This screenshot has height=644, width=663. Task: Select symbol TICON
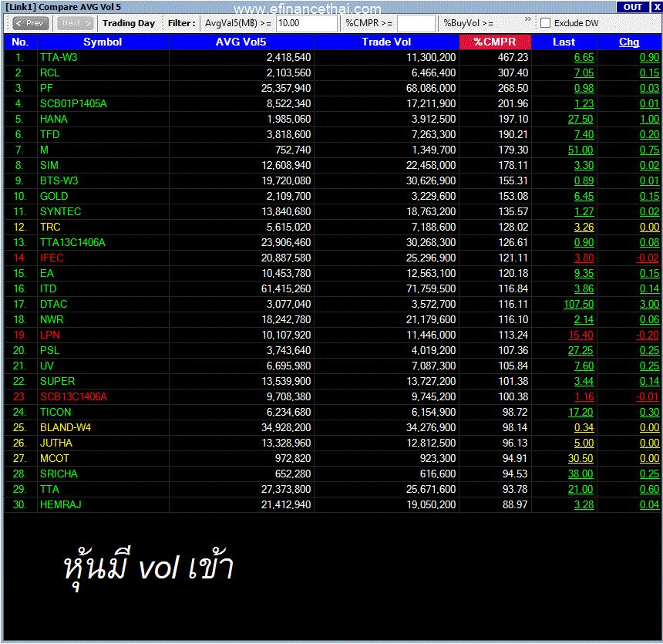click(56, 413)
